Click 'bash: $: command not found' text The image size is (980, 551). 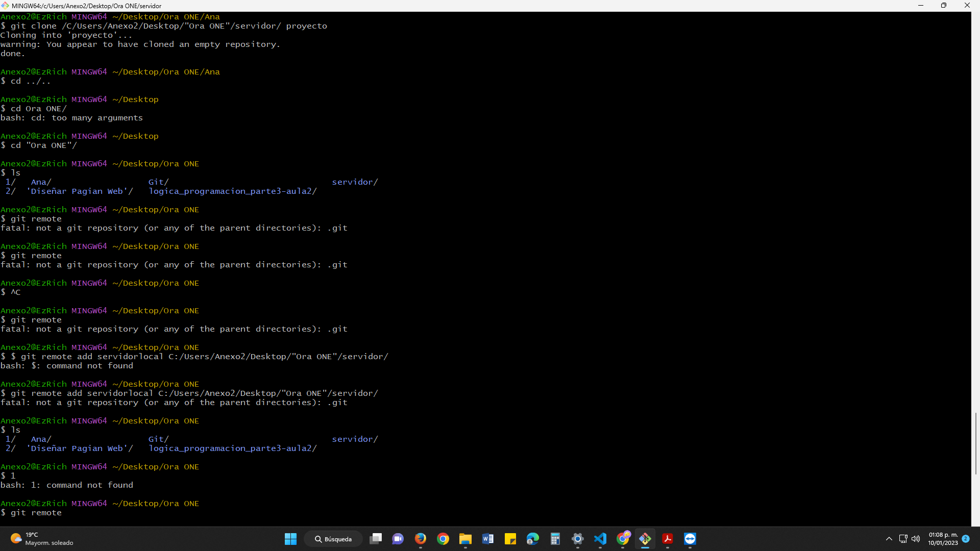pos(67,366)
